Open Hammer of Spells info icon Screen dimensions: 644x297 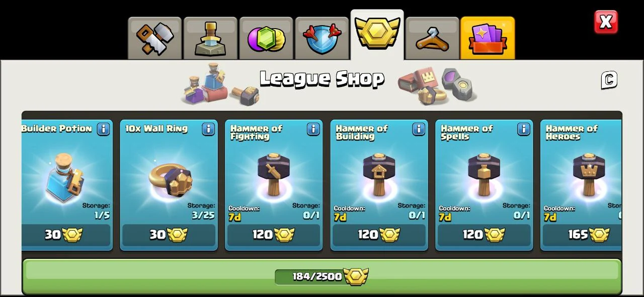pyautogui.click(x=524, y=129)
